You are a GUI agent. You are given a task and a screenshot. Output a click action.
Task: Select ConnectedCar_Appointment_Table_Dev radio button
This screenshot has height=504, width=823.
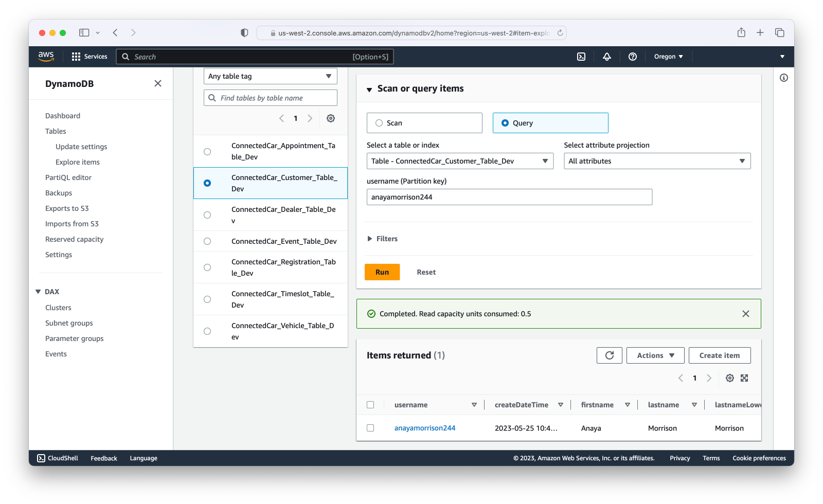[207, 152]
